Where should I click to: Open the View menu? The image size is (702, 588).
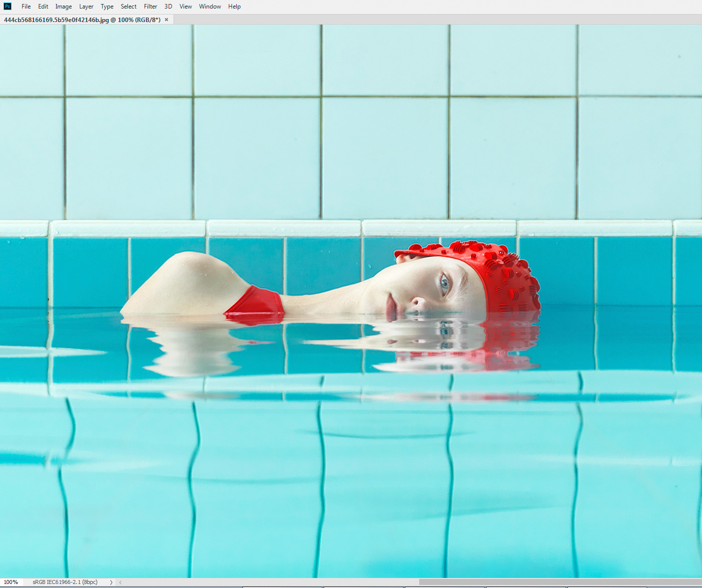tap(186, 7)
